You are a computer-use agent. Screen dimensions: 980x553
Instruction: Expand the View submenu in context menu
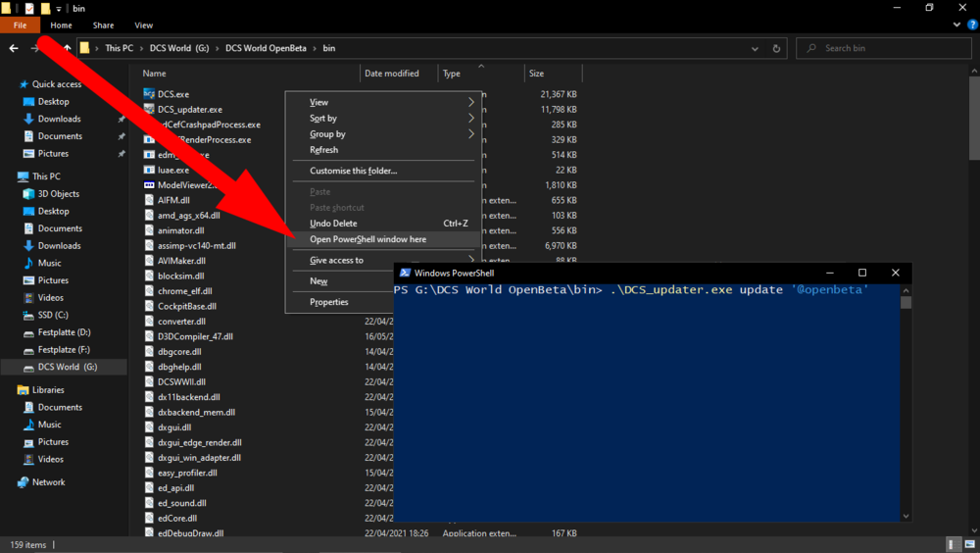pos(470,102)
